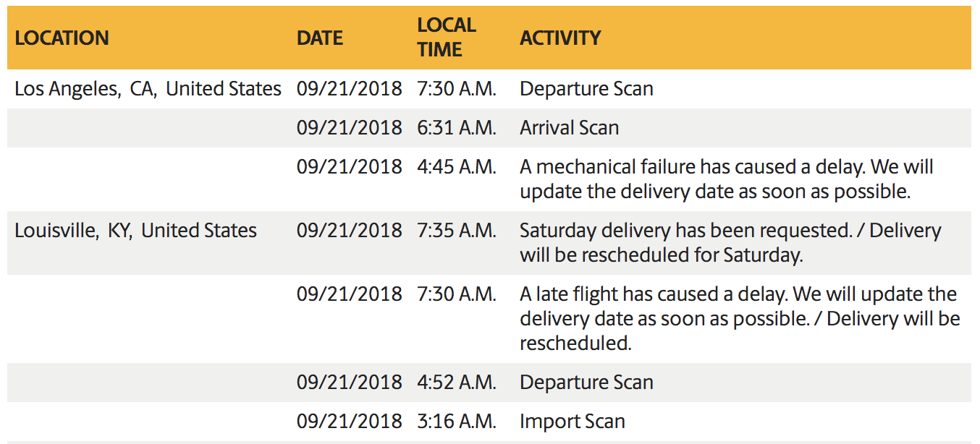This screenshot has width=980, height=444.
Task: Click the LOCAL TIME column header
Action: (x=447, y=38)
